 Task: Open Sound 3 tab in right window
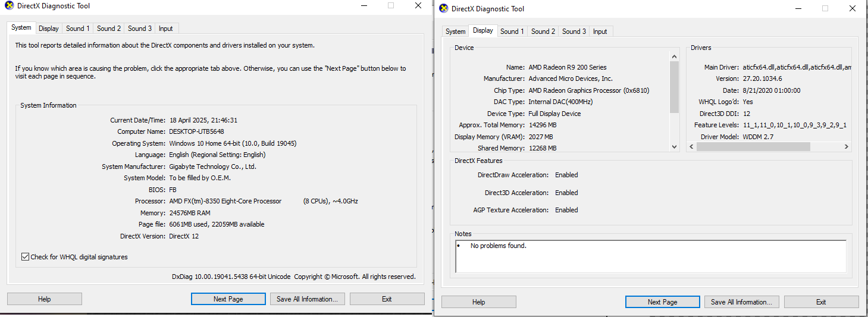[x=574, y=32]
